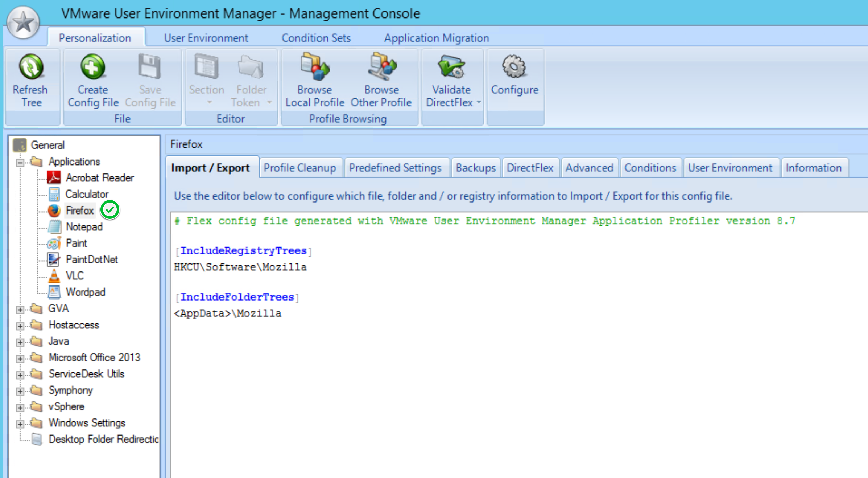Select the VLC cone icon
Image resolution: width=868 pixels, height=478 pixels.
(x=54, y=275)
